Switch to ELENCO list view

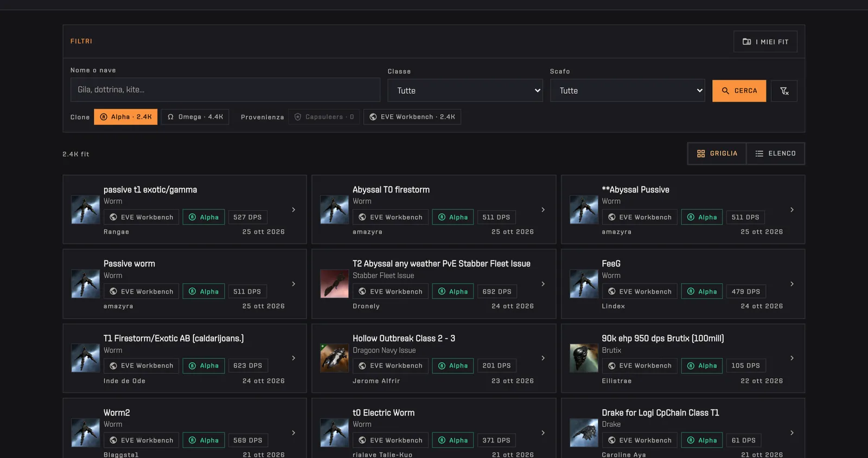click(x=775, y=154)
